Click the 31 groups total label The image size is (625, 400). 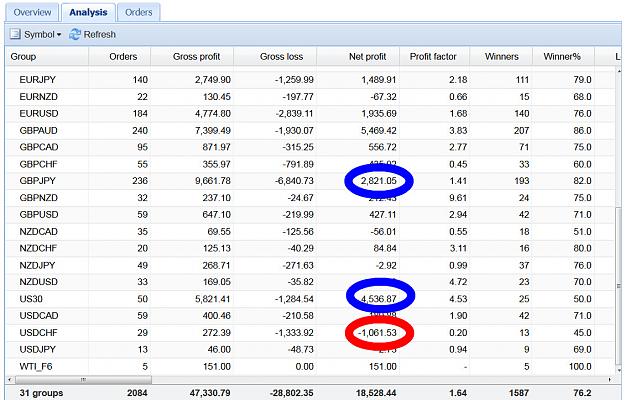tap(41, 393)
